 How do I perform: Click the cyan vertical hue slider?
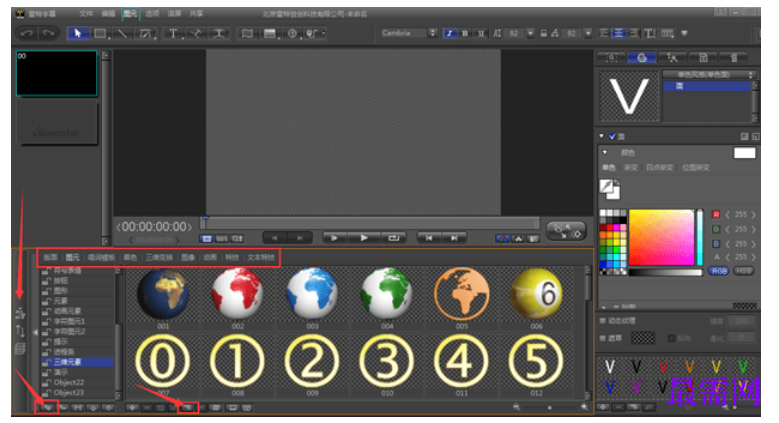point(700,238)
